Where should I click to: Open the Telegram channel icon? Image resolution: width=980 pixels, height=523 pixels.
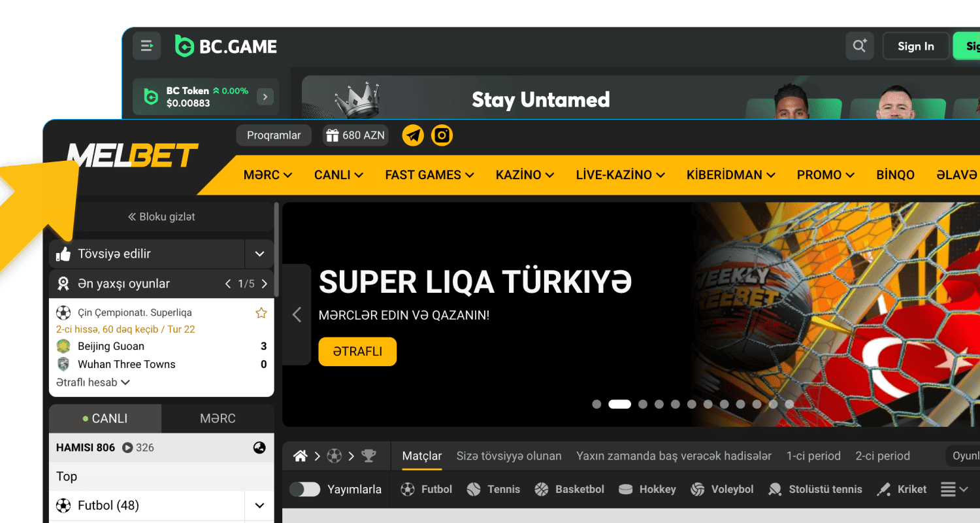[413, 135]
